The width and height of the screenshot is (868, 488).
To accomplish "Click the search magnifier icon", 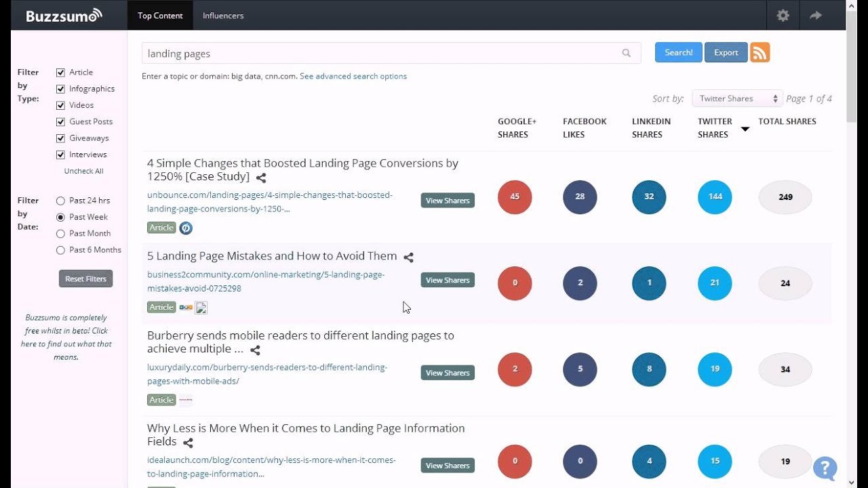I will [627, 53].
